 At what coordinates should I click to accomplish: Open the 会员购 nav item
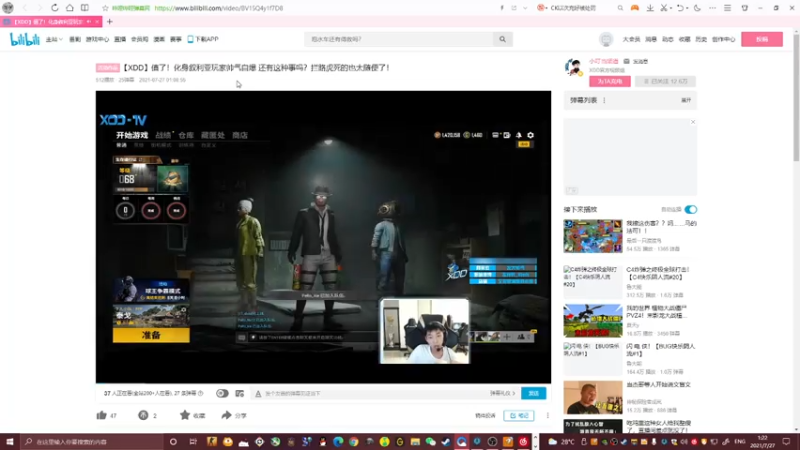click(x=139, y=39)
